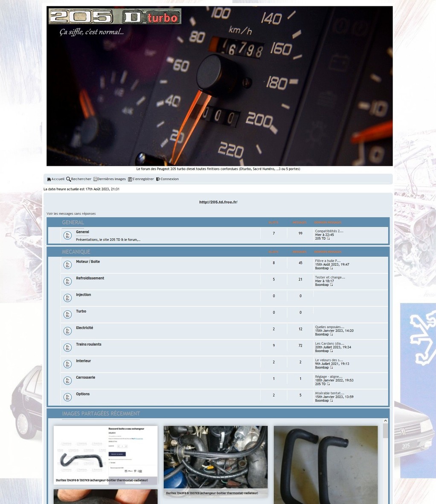Click the 'Misérable tentat…' last message title
436x504 pixels.
pos(330,393)
